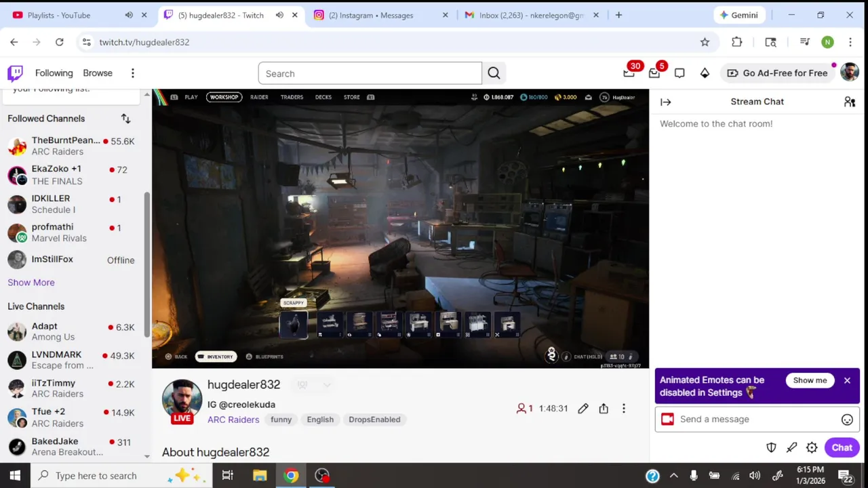
Task: Open the moderator shield icon below chat
Action: click(771, 447)
